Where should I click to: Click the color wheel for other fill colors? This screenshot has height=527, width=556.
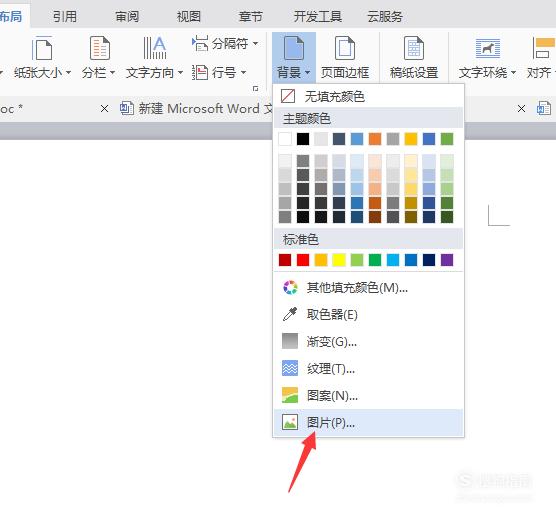point(290,287)
